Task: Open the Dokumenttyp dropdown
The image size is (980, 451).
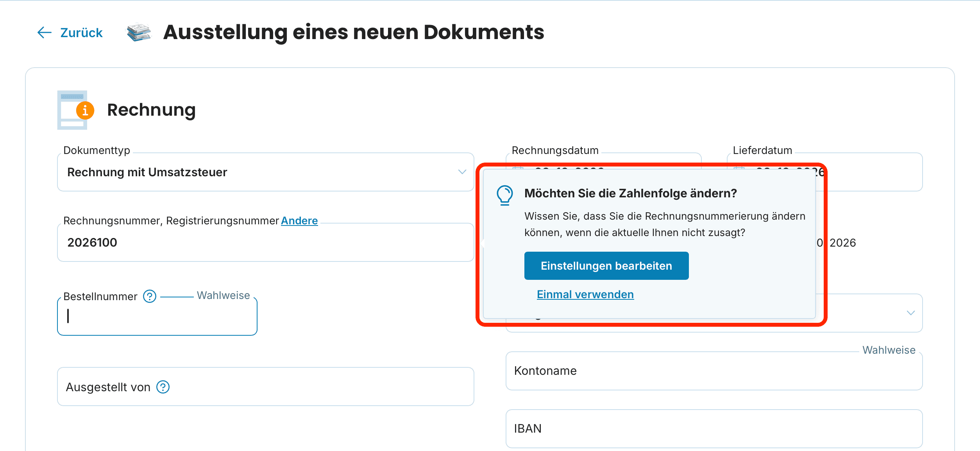Action: point(266,172)
